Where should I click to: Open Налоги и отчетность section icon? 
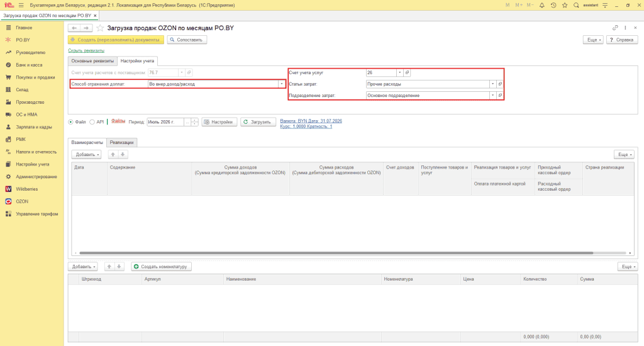pos(8,152)
